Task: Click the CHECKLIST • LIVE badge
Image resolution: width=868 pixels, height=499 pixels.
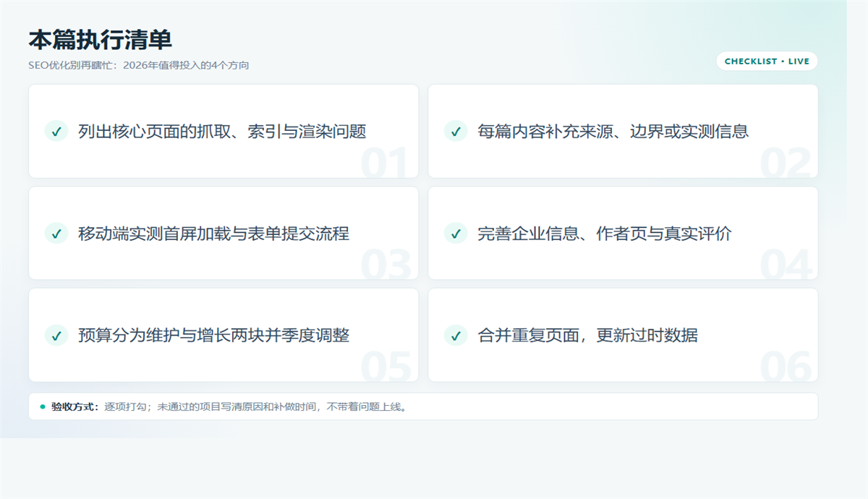Action: 767,61
